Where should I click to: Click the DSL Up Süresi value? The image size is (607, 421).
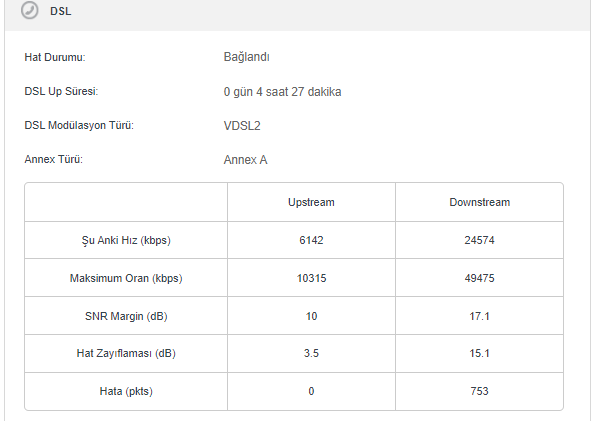point(289,92)
